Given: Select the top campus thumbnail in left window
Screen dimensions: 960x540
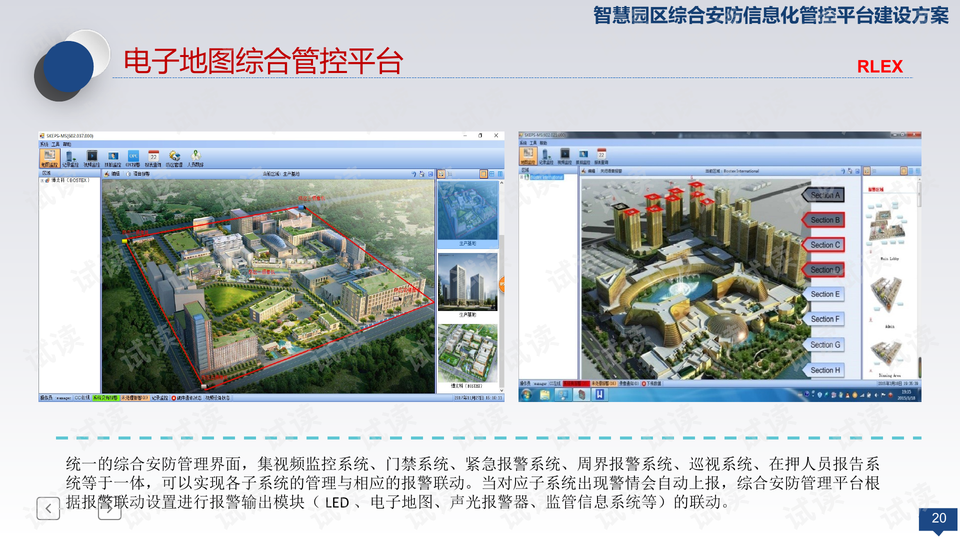Looking at the screenshot, I should pyautogui.click(x=467, y=211).
